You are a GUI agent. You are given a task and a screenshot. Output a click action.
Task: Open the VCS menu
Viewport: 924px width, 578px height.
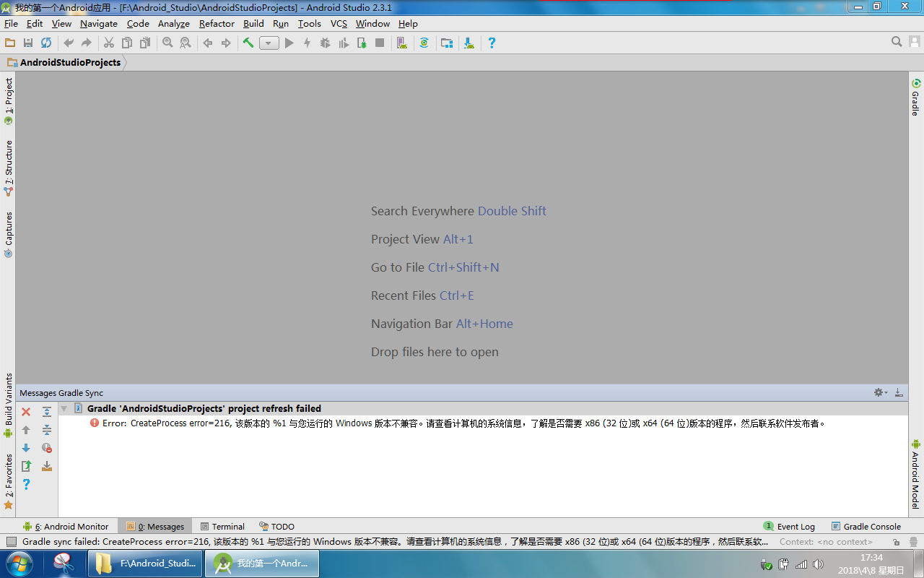point(339,23)
